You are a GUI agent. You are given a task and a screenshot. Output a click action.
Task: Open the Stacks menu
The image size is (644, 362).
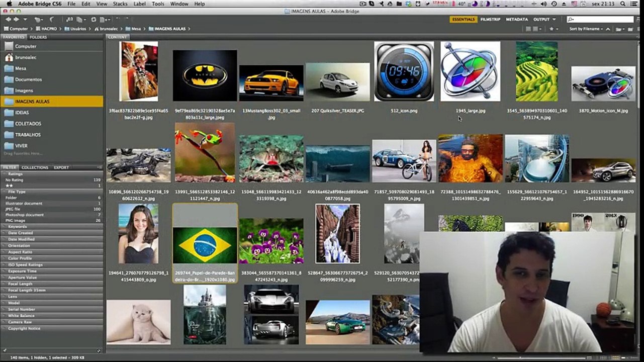[120, 4]
